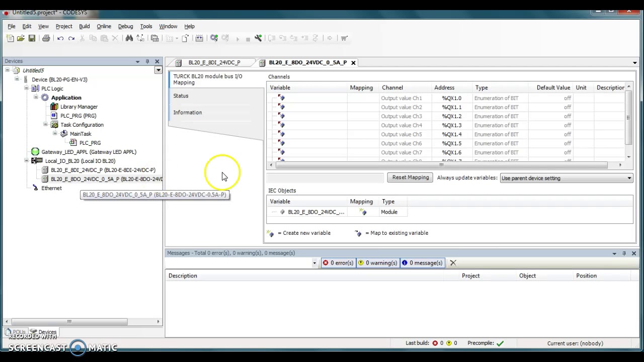Undo the last action
The height and width of the screenshot is (362, 644).
coord(60,38)
